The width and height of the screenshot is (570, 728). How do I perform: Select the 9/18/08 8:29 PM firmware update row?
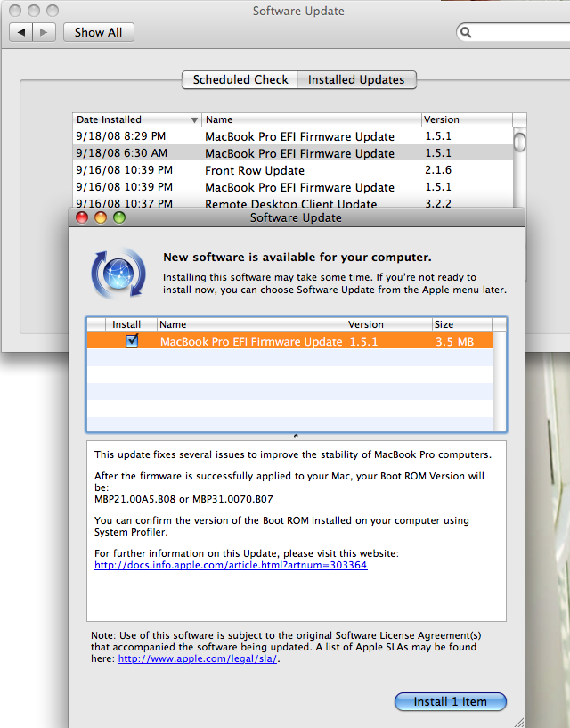coord(293,136)
